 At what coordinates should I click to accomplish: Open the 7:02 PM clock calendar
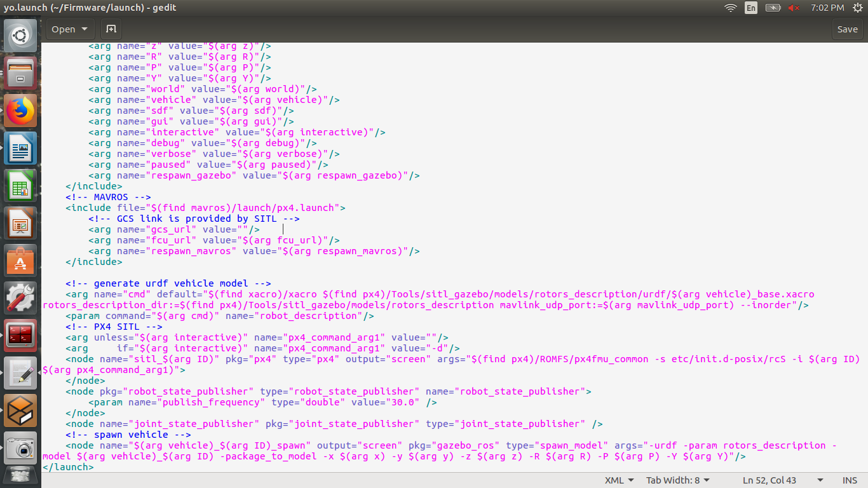pos(827,8)
